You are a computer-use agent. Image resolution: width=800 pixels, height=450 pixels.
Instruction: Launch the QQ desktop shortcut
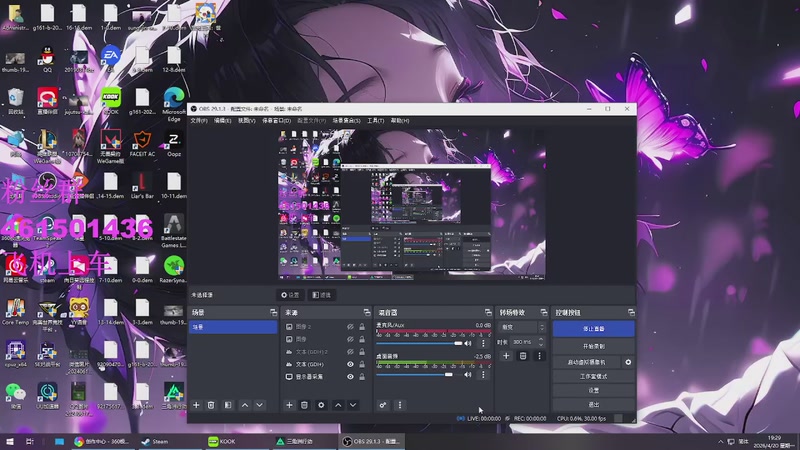pos(47,59)
